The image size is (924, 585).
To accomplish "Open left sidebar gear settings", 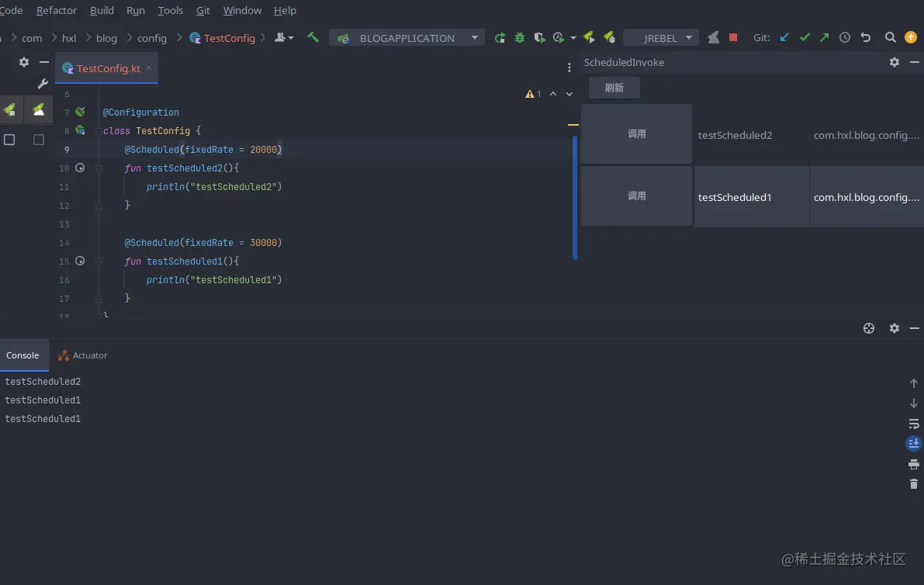I will click(23, 62).
